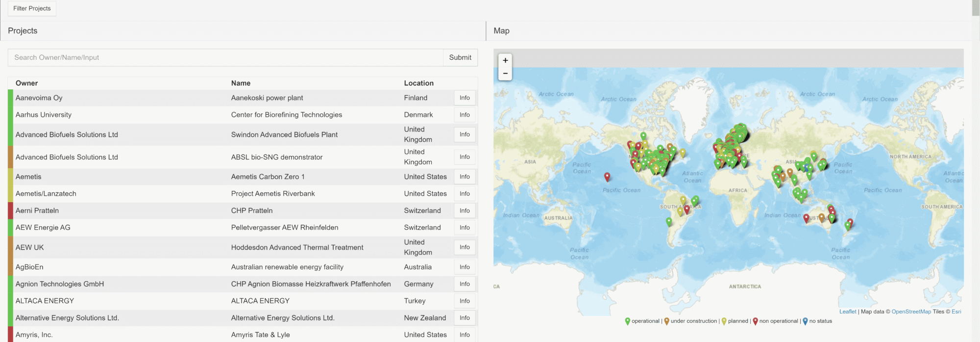Image resolution: width=980 pixels, height=342 pixels.
Task: Show Info for ALTACA ENERGY project
Action: [x=465, y=301]
